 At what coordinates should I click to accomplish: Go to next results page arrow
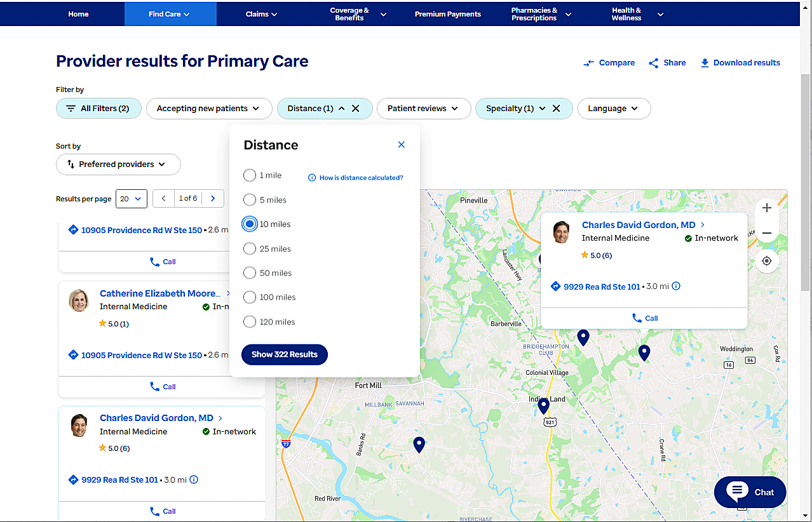213,199
